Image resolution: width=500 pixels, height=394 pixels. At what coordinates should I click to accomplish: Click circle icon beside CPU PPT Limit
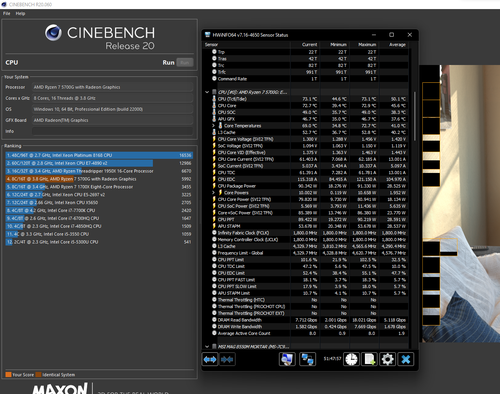pos(214,259)
